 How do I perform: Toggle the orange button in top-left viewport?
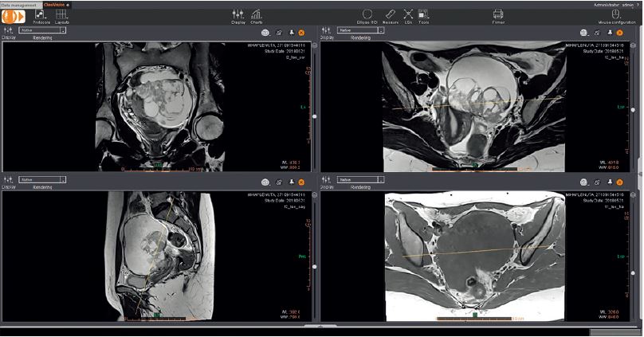pos(301,31)
